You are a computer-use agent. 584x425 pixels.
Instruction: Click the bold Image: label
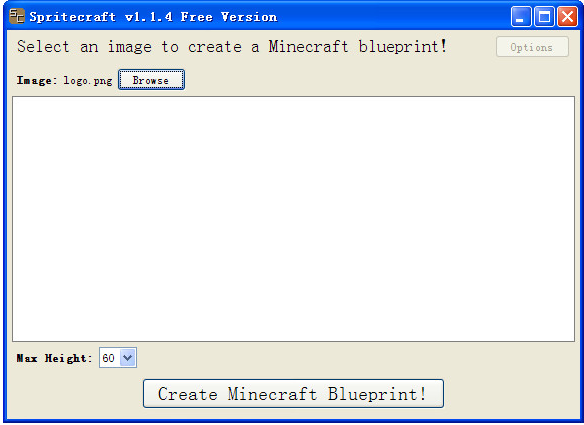(36, 80)
